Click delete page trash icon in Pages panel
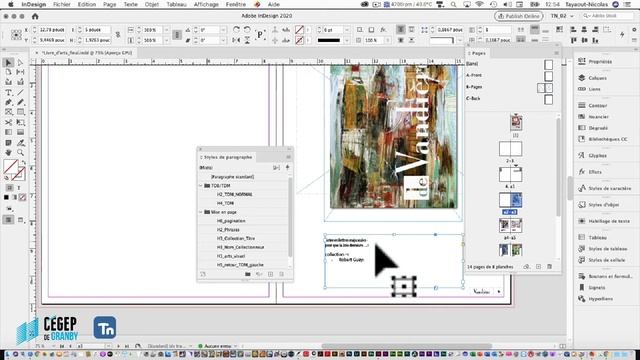The height and width of the screenshot is (360, 640). (549, 267)
